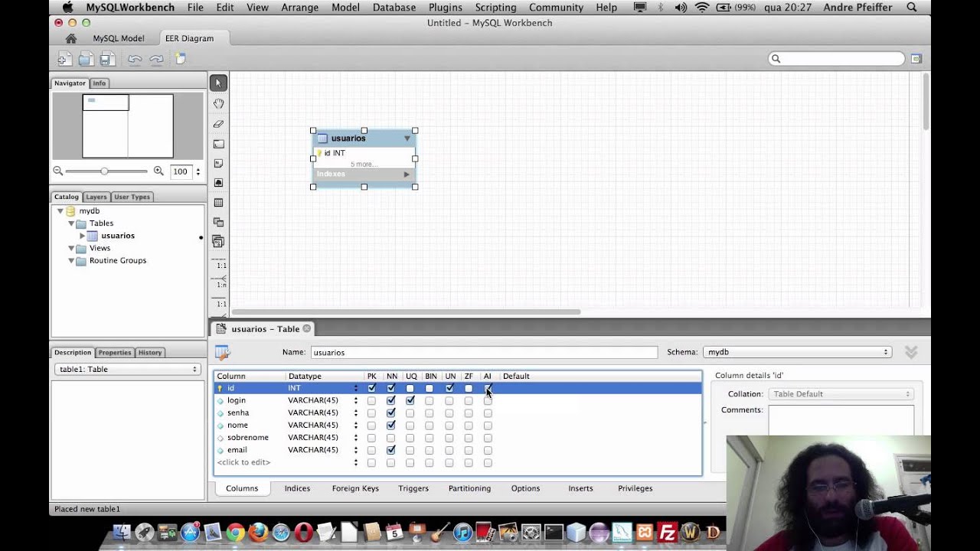This screenshot has height=551, width=980.
Task: Select the routine group tool
Action: 218,241
